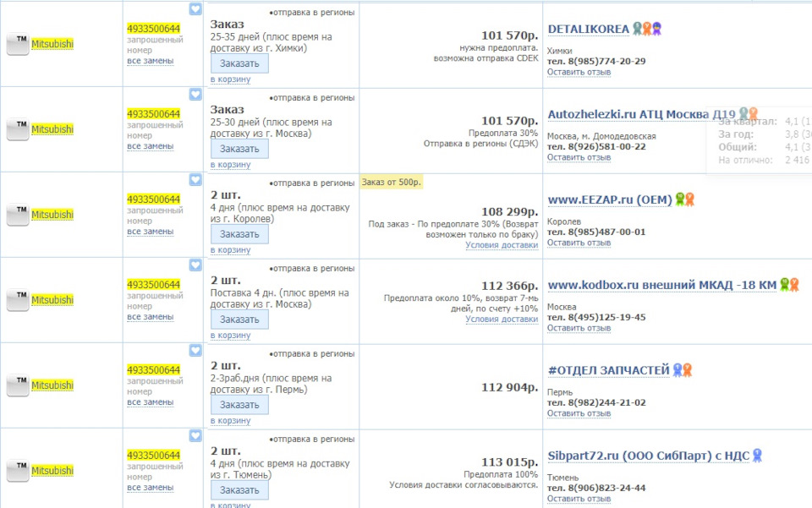812x508 pixels.
Task: Open #ОТДЕЛ ЗАПЧАСТЕЙ seller page
Action: tap(608, 370)
